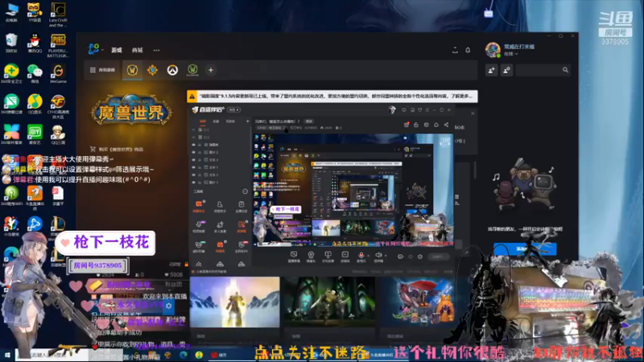Open mode pill next to streaming app logo
The height and width of the screenshot is (362, 644).
point(234,110)
